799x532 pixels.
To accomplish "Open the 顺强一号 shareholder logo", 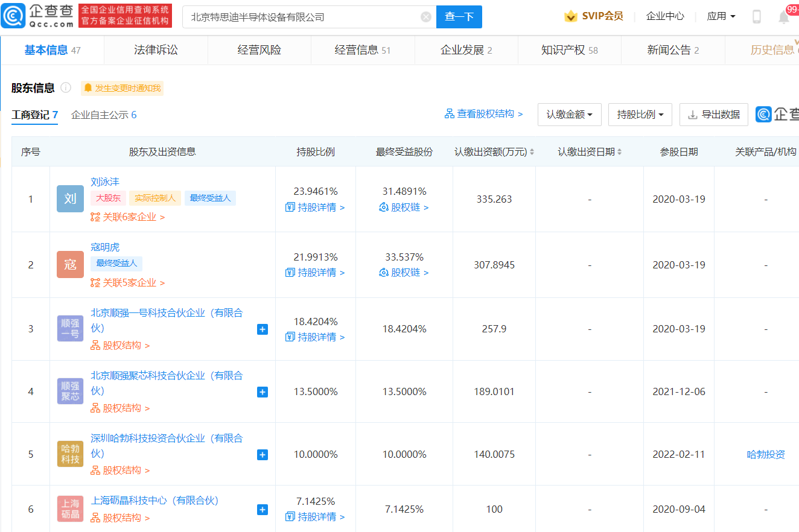I will 70,329.
